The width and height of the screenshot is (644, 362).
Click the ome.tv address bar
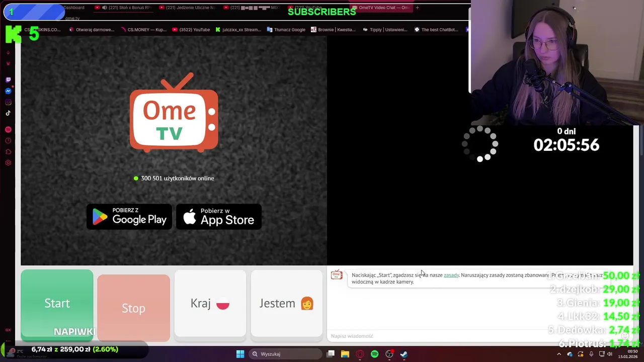click(x=72, y=19)
